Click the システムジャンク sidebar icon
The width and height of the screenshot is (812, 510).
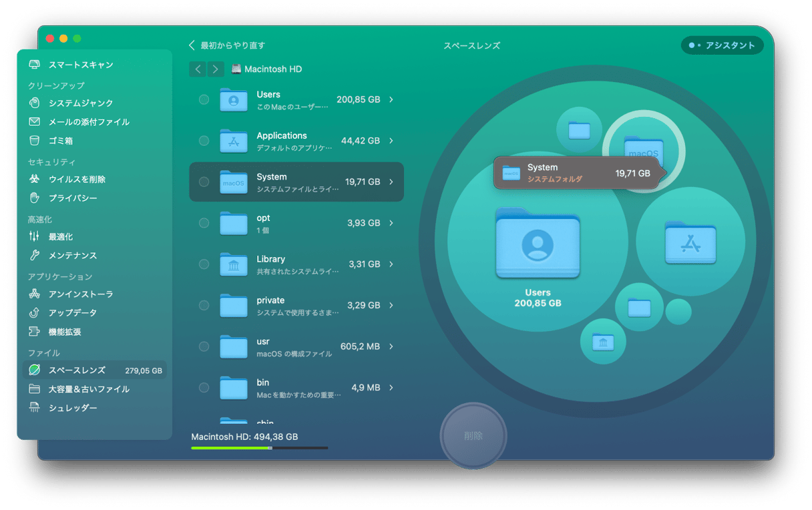[x=34, y=103]
